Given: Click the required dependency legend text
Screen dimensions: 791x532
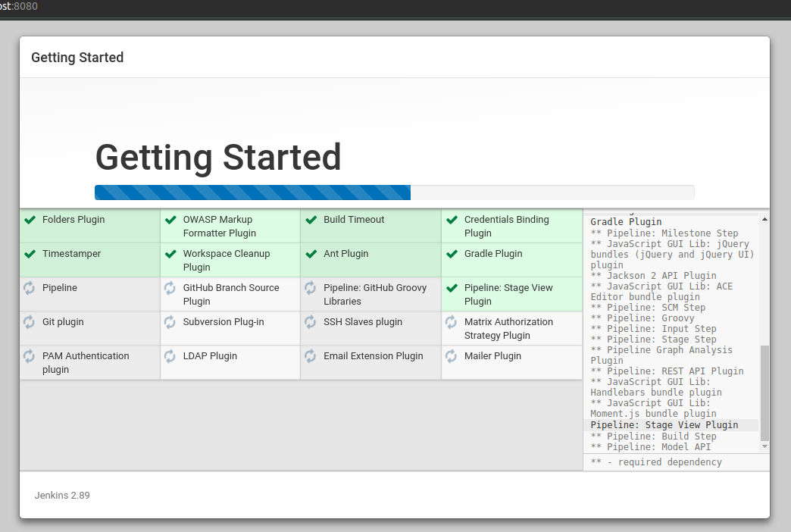Looking at the screenshot, I should pyautogui.click(x=656, y=462).
